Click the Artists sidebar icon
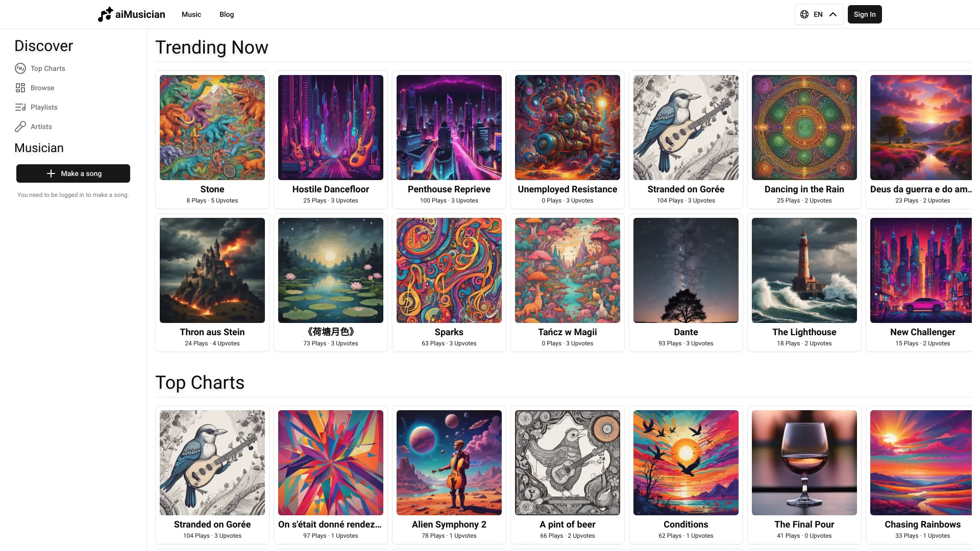The height and width of the screenshot is (551, 980). coord(19,127)
